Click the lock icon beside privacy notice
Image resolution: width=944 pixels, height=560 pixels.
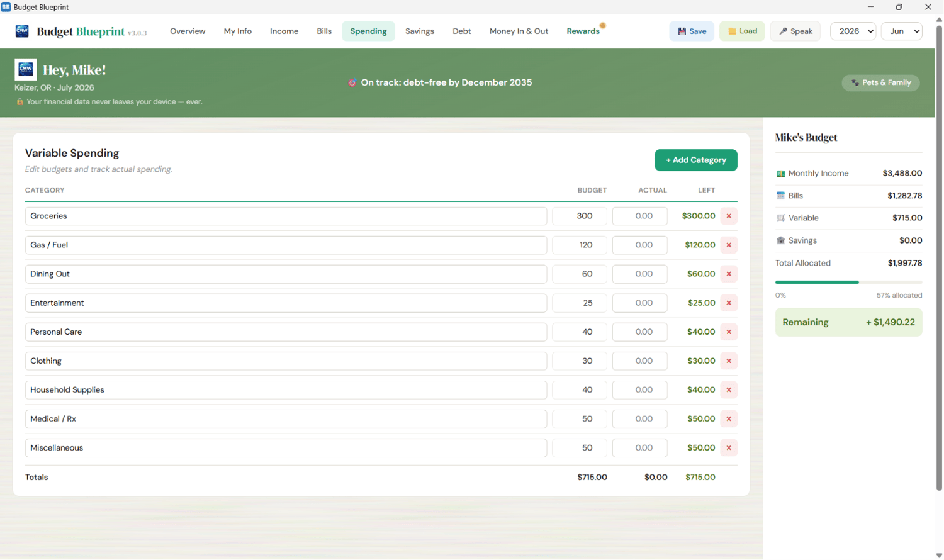20,101
